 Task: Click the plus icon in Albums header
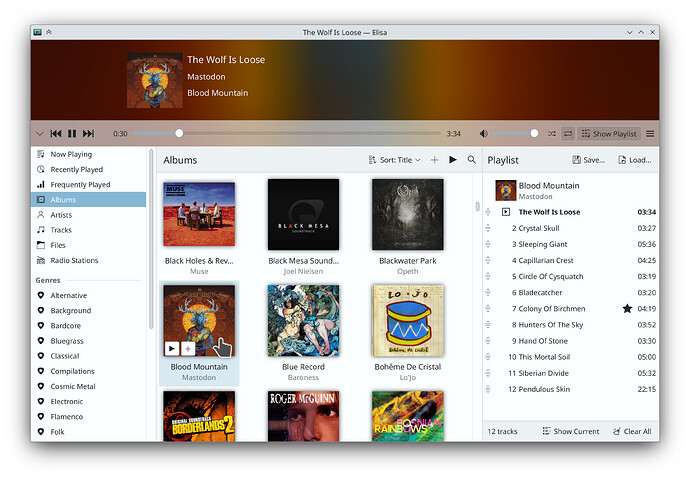pyautogui.click(x=434, y=160)
